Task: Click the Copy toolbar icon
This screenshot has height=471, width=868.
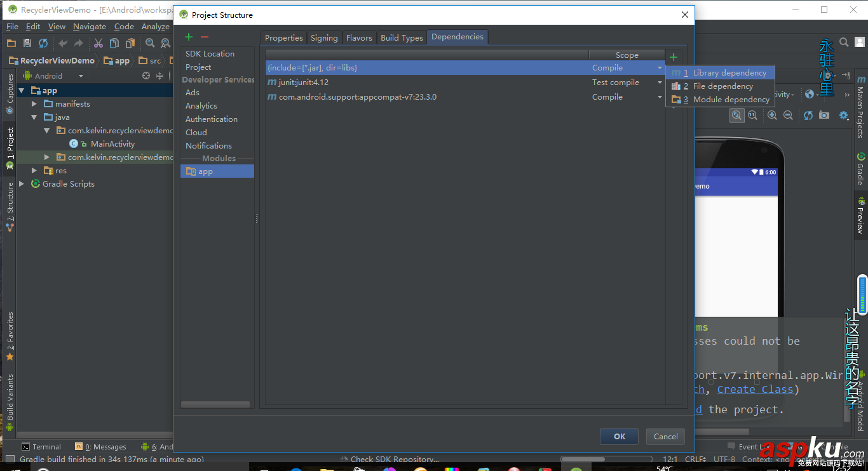Action: click(114, 43)
